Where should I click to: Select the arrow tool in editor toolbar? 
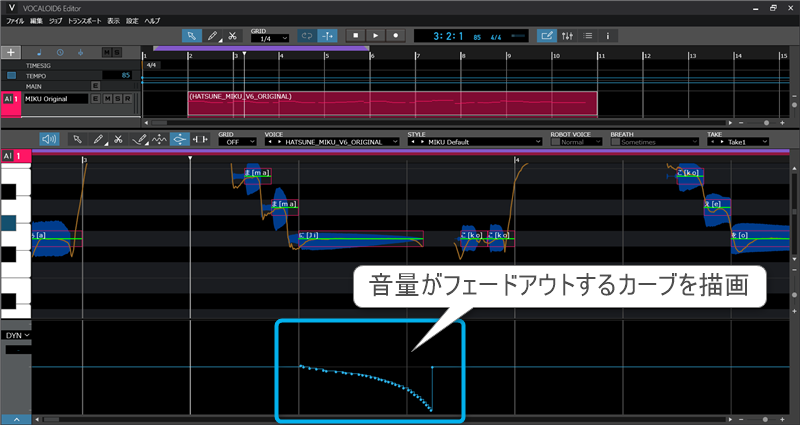78,139
